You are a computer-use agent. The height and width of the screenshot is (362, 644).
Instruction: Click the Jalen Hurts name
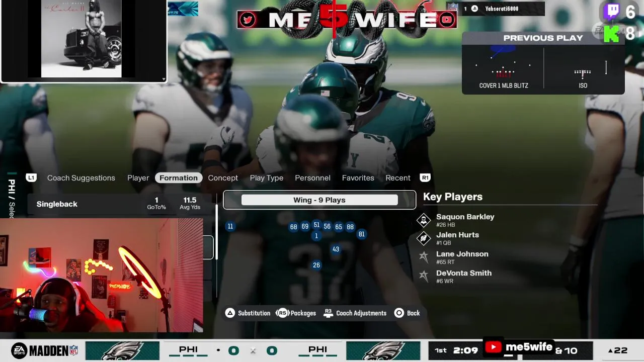tap(457, 235)
